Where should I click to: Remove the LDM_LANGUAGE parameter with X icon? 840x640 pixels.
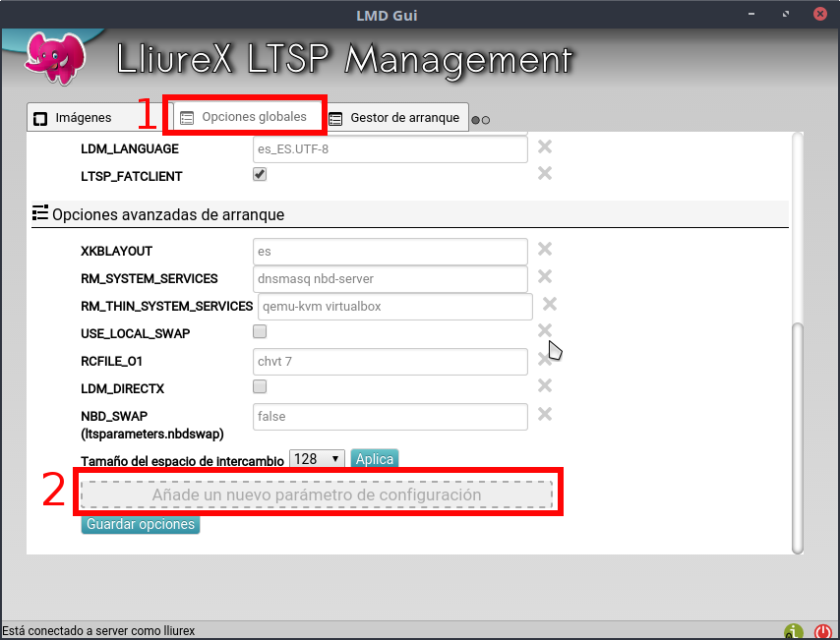point(544,147)
